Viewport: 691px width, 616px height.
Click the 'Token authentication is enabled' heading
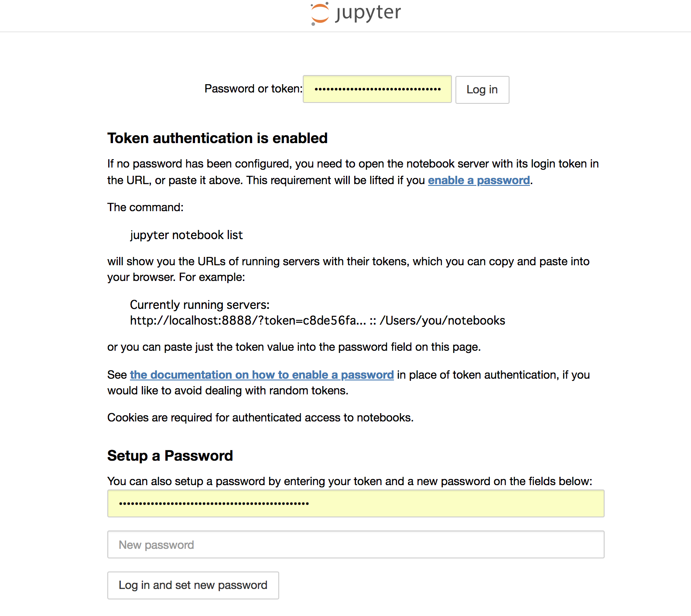217,138
